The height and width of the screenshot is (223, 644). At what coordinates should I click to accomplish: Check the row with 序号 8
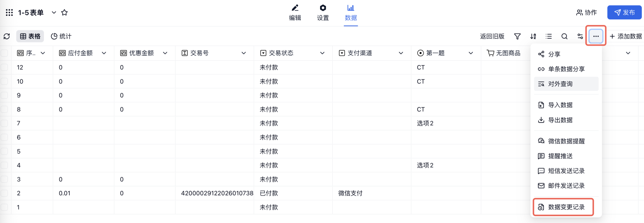coord(5,109)
